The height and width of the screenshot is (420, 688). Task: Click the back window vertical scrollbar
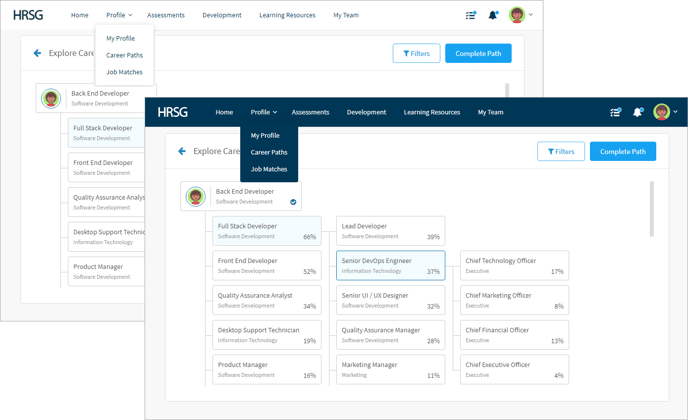tap(507, 90)
